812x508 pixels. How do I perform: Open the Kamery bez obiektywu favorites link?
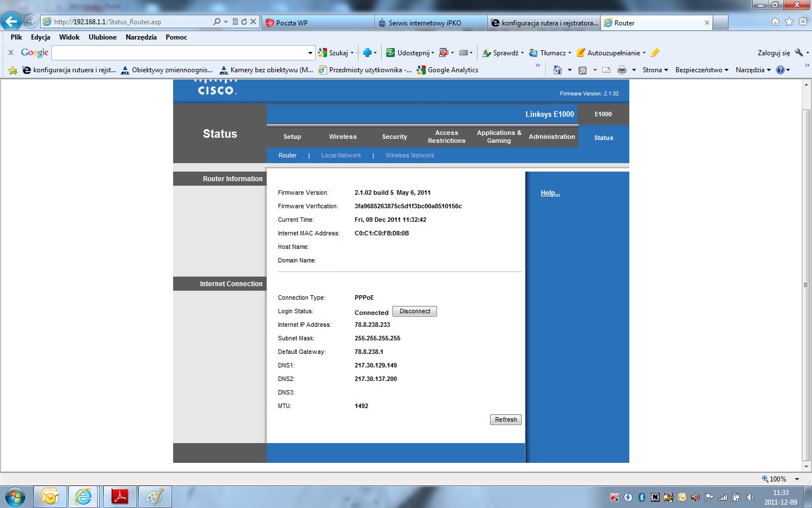[266, 70]
